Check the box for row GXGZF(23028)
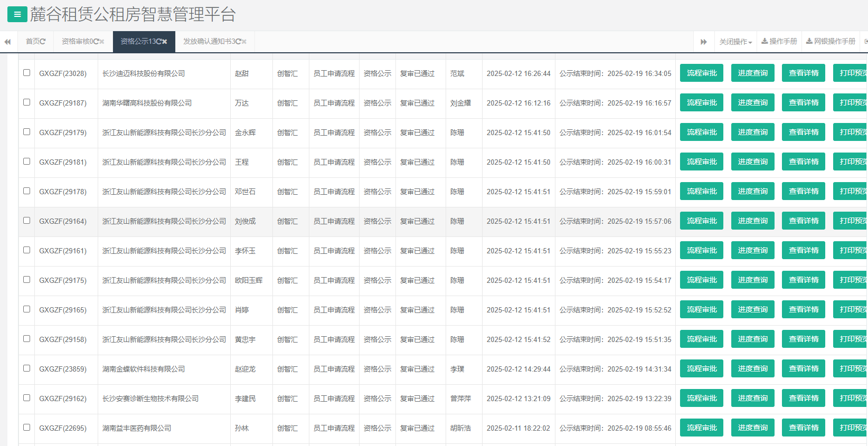The height and width of the screenshot is (446, 868). [x=26, y=73]
